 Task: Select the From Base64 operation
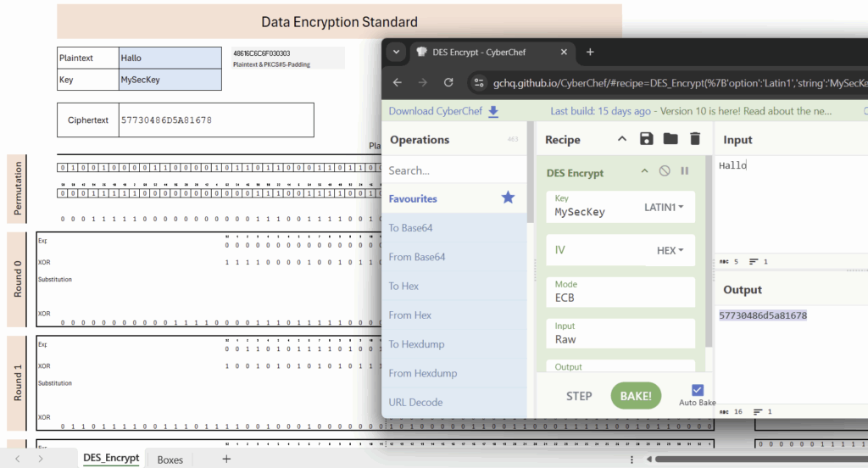[454, 257]
